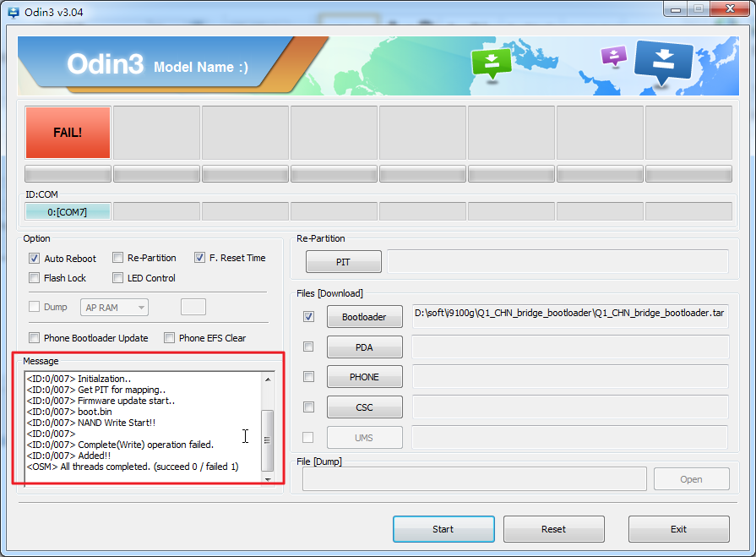Click the Odin3 title bar app icon
756x557 pixels.
point(14,12)
